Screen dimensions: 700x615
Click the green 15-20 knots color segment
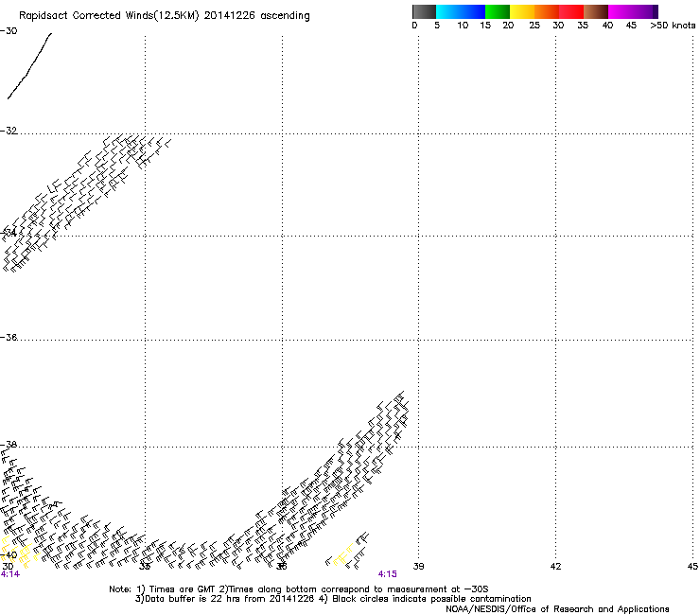click(498, 11)
